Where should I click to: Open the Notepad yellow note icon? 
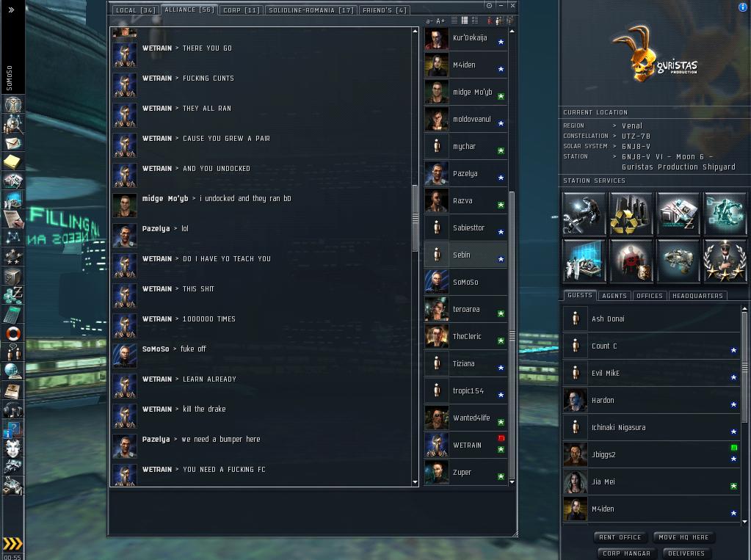pyautogui.click(x=13, y=162)
